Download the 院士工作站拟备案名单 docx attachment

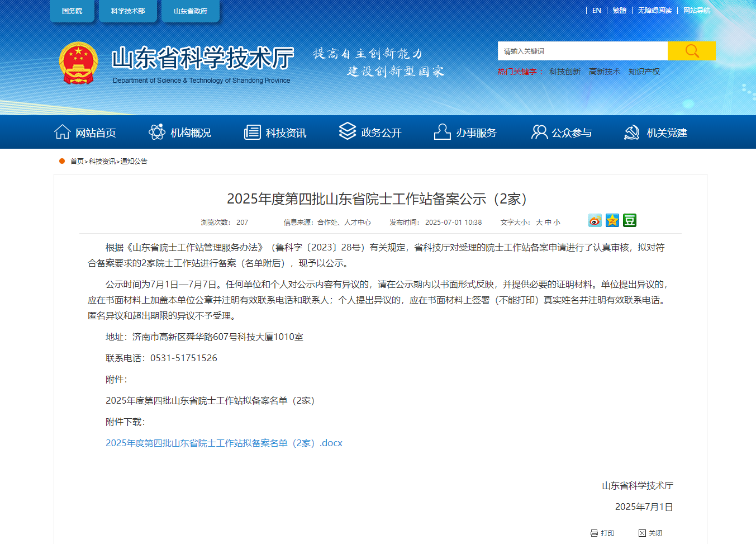tap(224, 443)
